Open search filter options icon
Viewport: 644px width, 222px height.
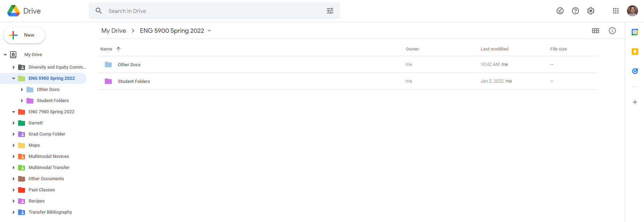coord(330,11)
